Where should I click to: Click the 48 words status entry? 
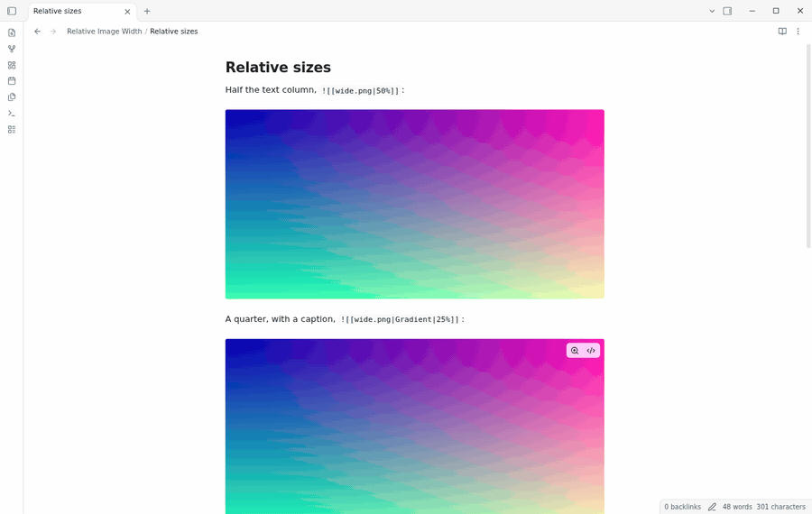(x=737, y=507)
